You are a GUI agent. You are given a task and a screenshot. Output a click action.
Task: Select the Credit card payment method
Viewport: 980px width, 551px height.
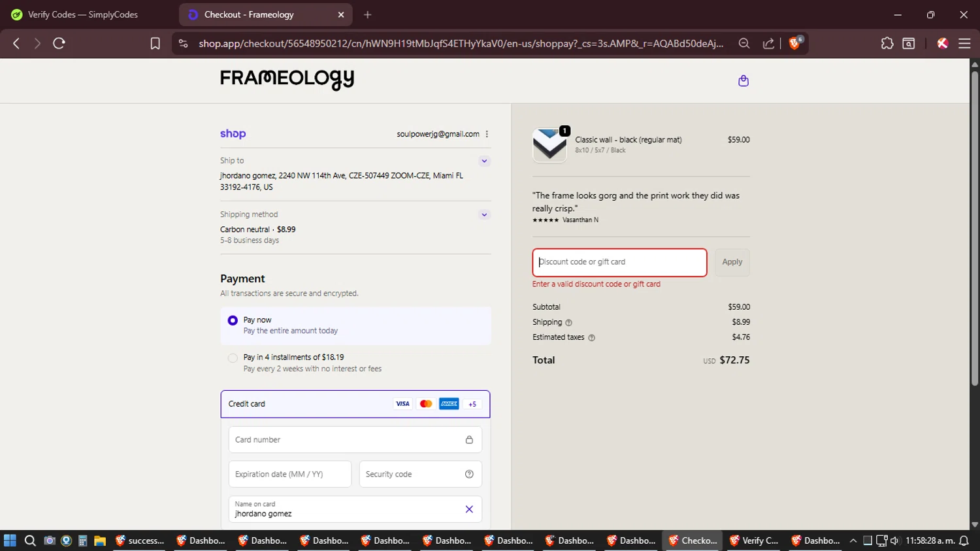tap(355, 404)
